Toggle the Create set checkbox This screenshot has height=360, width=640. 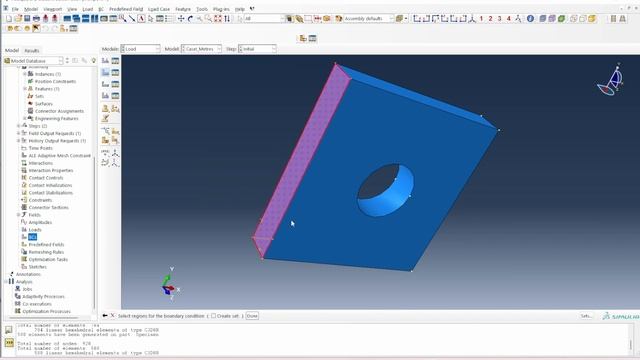coord(213,316)
